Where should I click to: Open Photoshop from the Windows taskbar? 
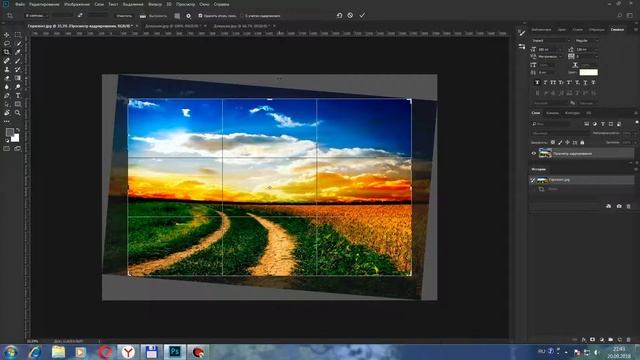pos(175,352)
